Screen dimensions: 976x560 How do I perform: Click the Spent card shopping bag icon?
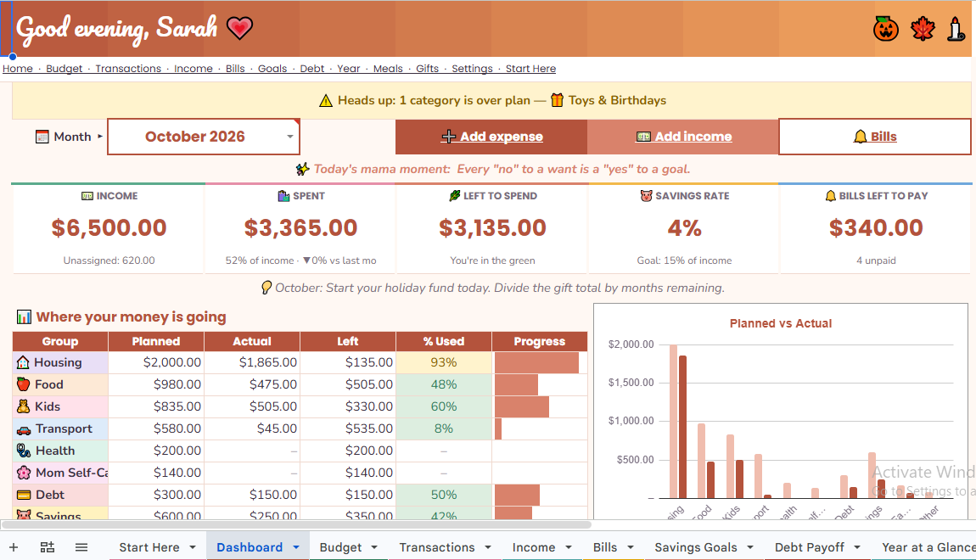283,196
